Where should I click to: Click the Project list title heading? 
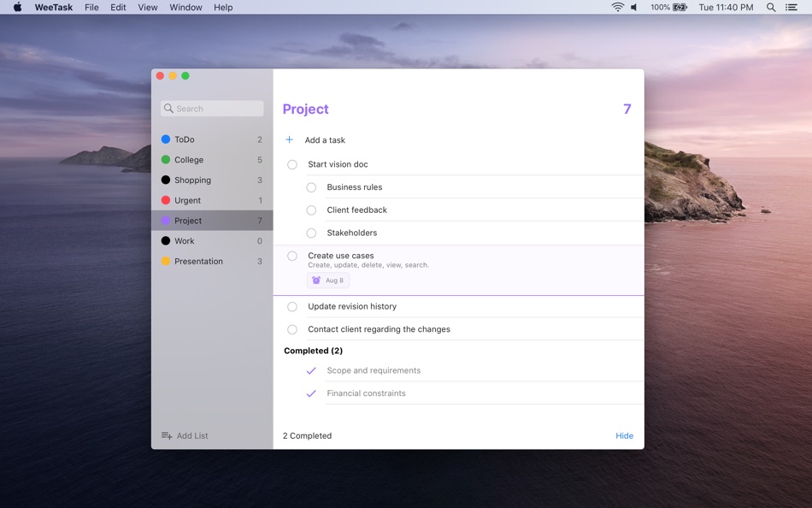[x=305, y=109]
